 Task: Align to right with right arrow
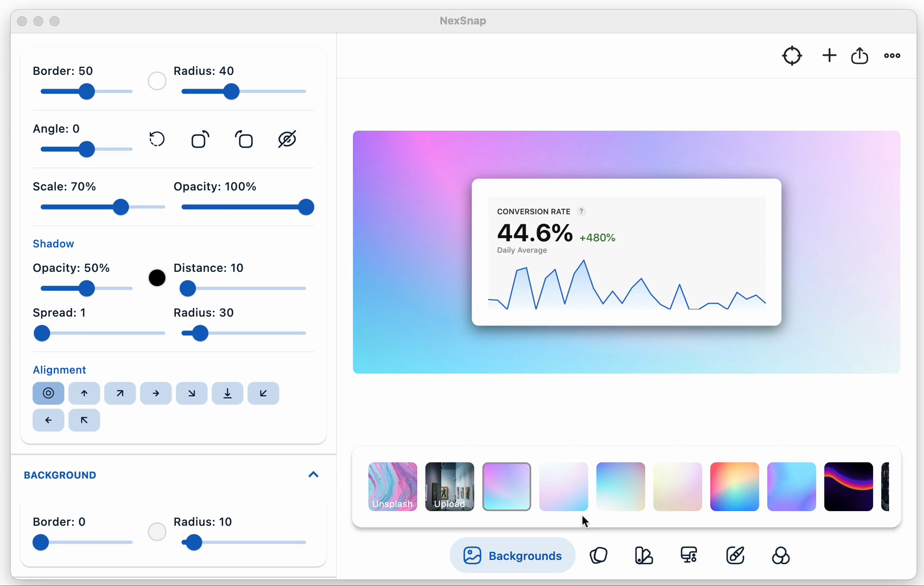(x=156, y=393)
